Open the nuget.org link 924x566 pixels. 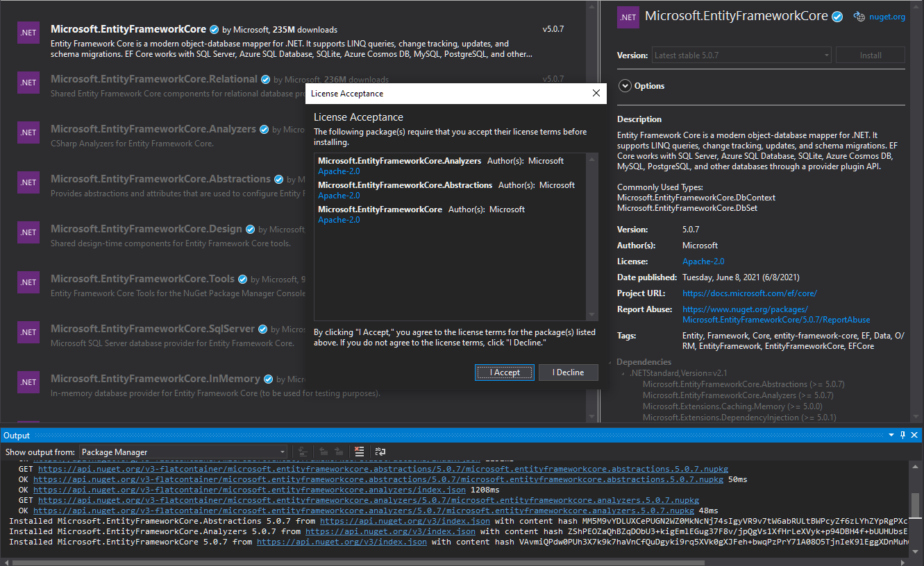coord(887,17)
